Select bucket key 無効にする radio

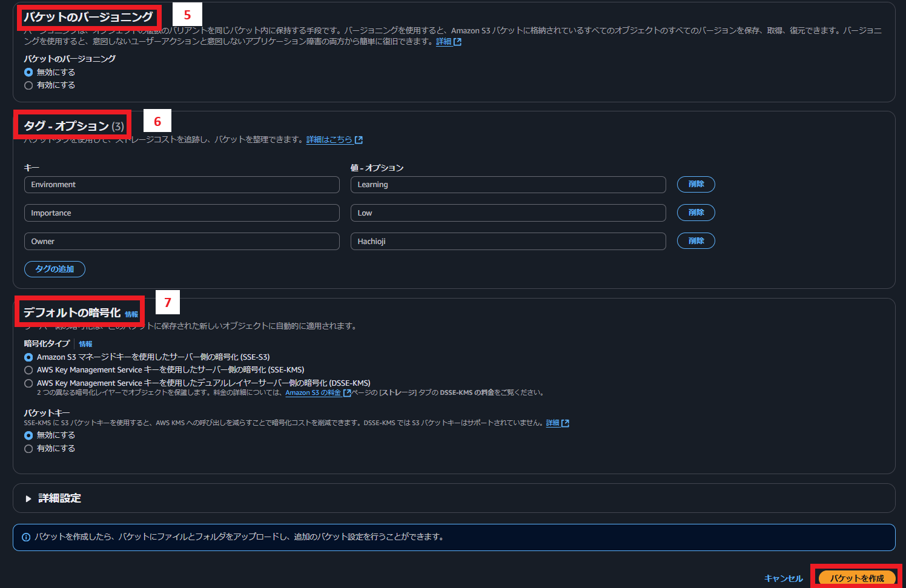point(28,435)
